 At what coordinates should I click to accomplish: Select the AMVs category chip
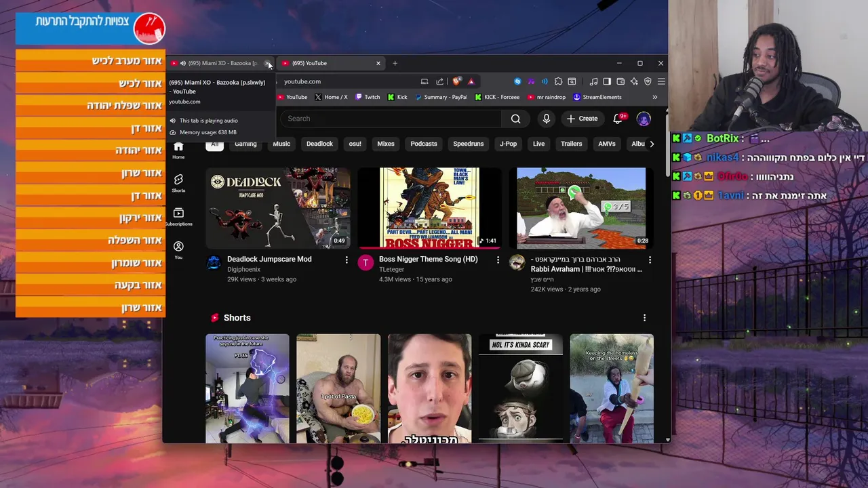click(607, 144)
